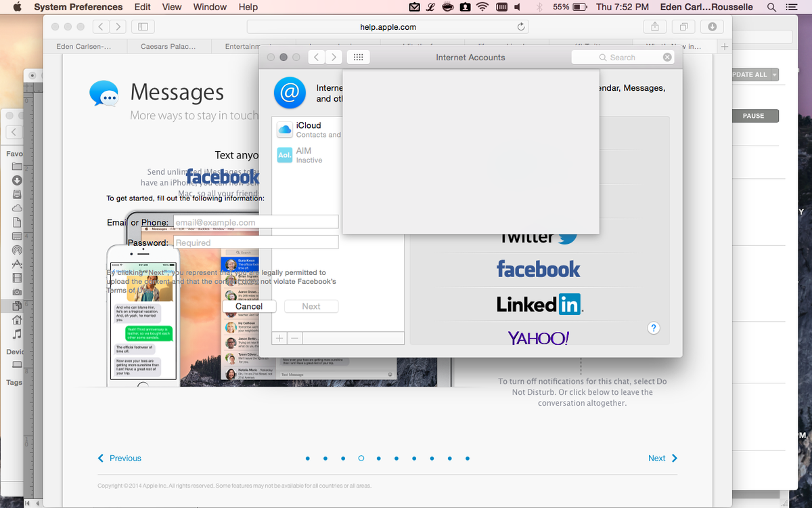Remove account with minus button
The image size is (812, 508).
(295, 338)
